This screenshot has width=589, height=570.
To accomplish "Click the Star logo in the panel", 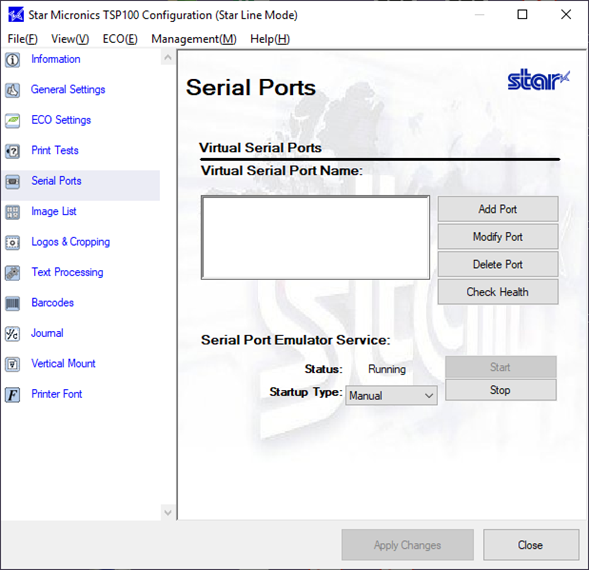I will (538, 79).
